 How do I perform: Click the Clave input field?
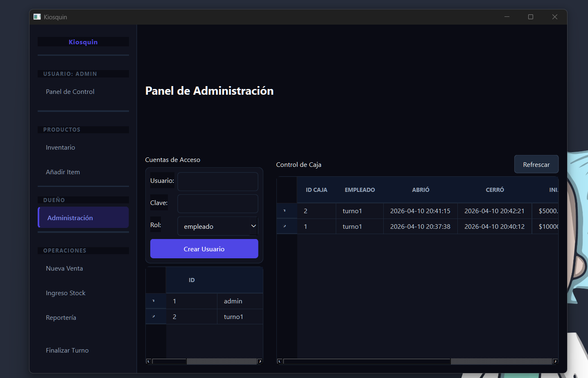[x=217, y=203]
